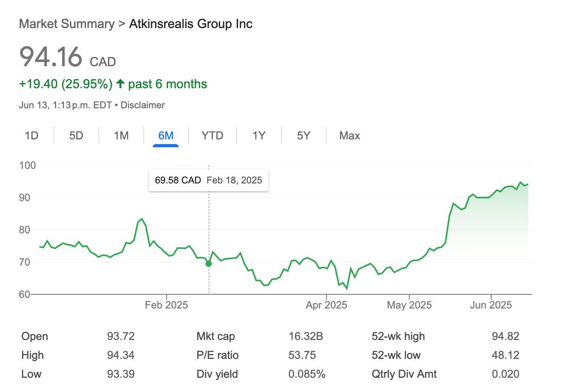Click the green data point marker on chart

208,264
